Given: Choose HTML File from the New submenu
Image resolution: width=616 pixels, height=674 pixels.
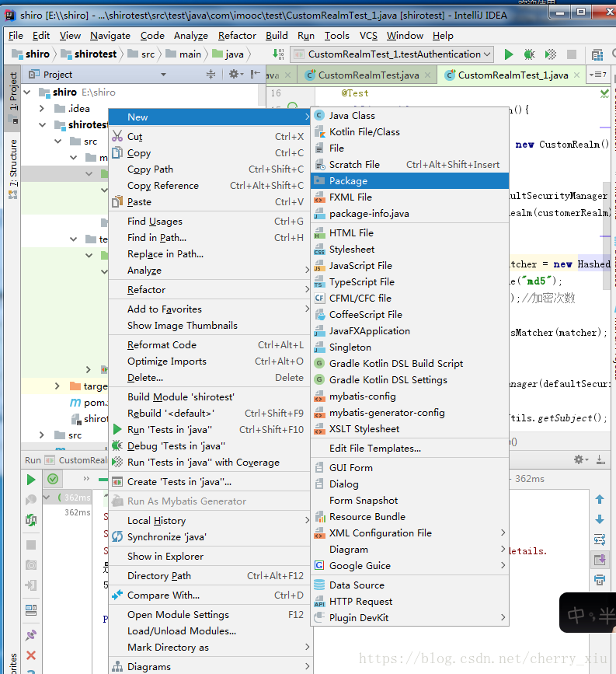Looking at the screenshot, I should click(x=410, y=233).
